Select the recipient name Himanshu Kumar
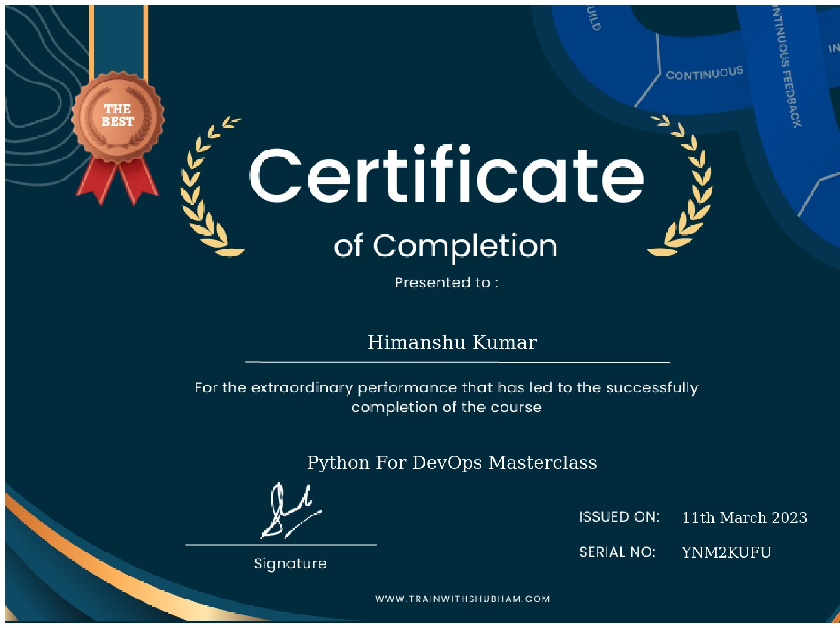 pos(452,342)
